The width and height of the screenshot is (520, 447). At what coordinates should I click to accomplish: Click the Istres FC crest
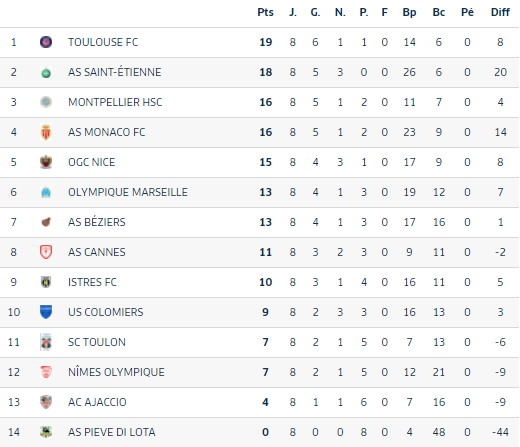pos(46,282)
